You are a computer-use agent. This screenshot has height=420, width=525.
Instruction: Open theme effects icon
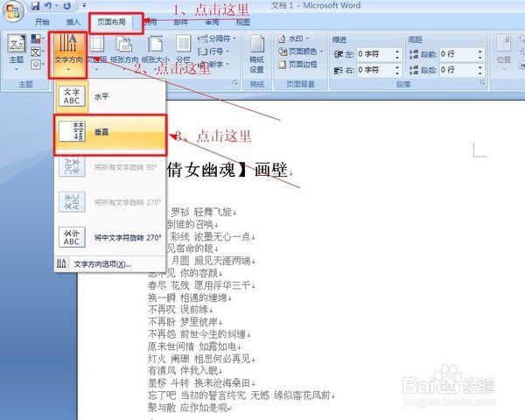tap(36, 64)
